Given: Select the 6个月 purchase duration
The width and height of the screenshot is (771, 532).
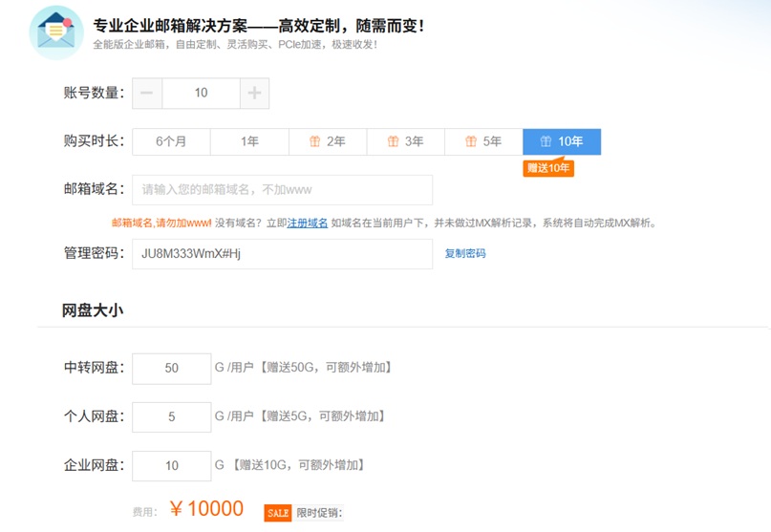Looking at the screenshot, I should point(171,141).
